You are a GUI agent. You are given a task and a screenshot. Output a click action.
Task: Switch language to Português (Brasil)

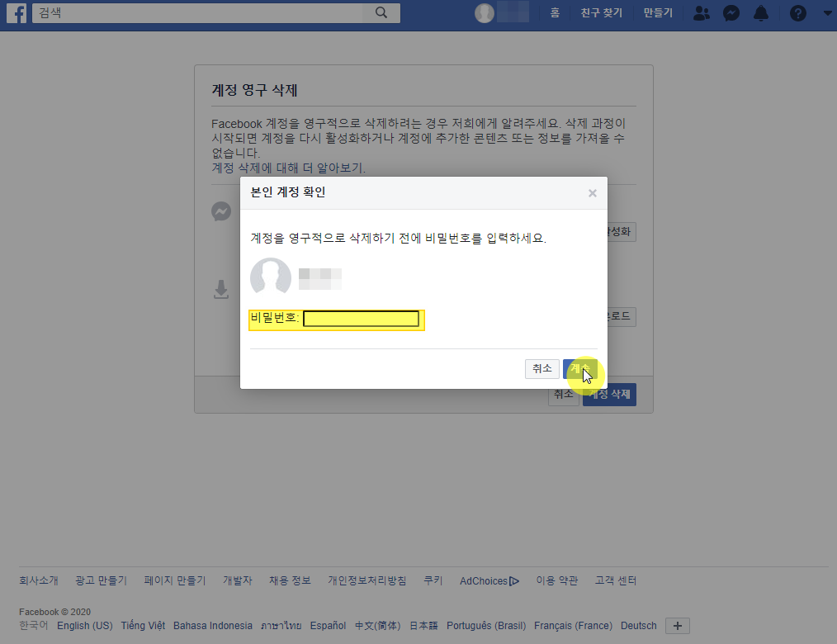pyautogui.click(x=486, y=626)
